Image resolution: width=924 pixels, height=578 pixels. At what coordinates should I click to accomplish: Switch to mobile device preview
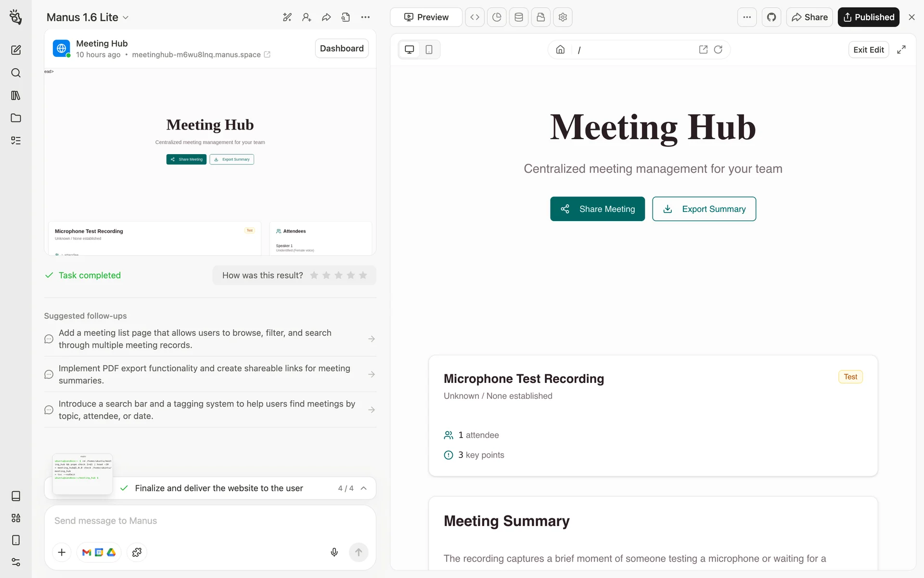tap(429, 50)
